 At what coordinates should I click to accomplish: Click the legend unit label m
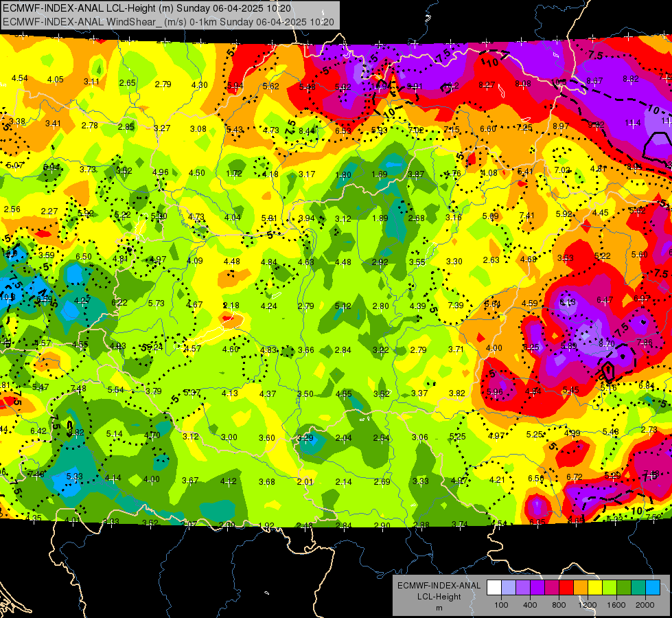[x=439, y=608]
